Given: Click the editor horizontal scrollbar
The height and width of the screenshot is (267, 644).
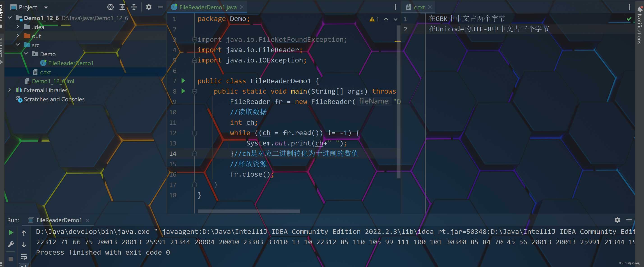Looking at the screenshot, I should pos(249,211).
